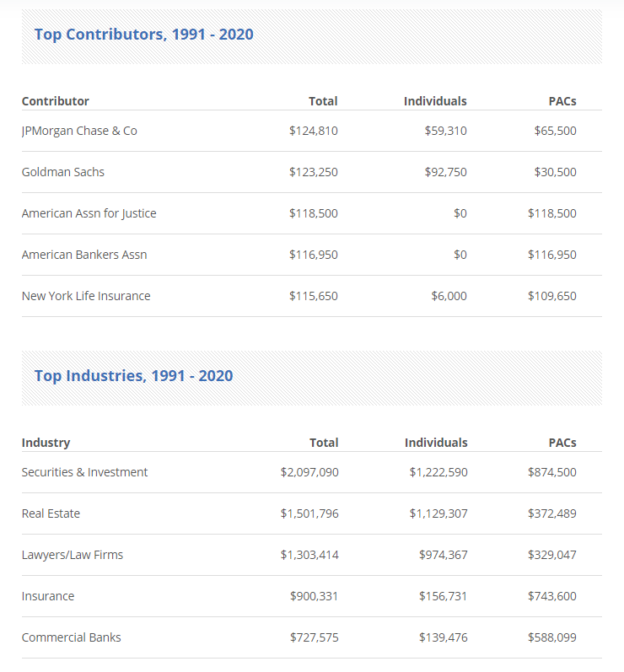Select the $115,650 total value

coord(314,296)
